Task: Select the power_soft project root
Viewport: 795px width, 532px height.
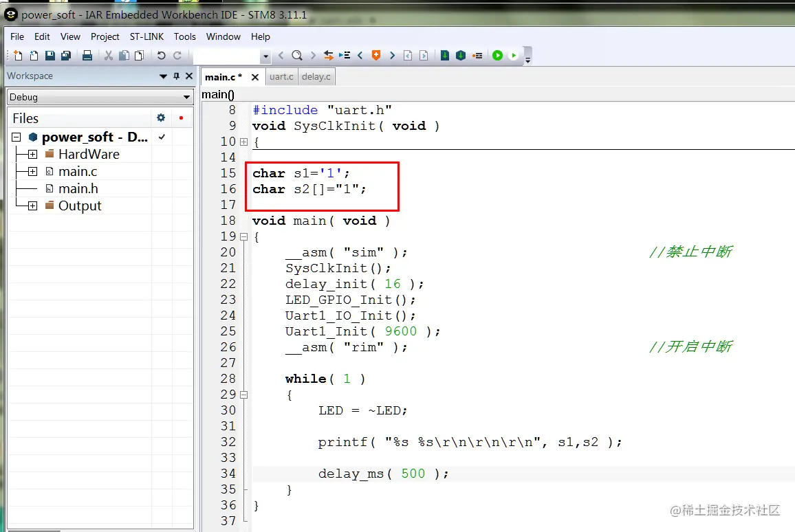Action: [95, 137]
